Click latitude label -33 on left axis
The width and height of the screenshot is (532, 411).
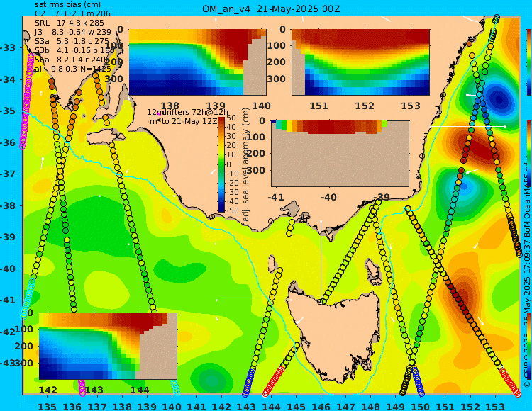6,47
